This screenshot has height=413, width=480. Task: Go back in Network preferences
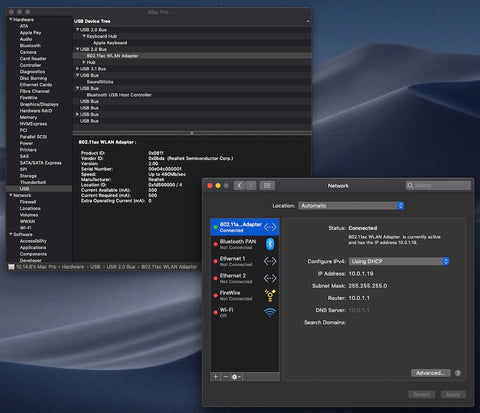click(239, 186)
